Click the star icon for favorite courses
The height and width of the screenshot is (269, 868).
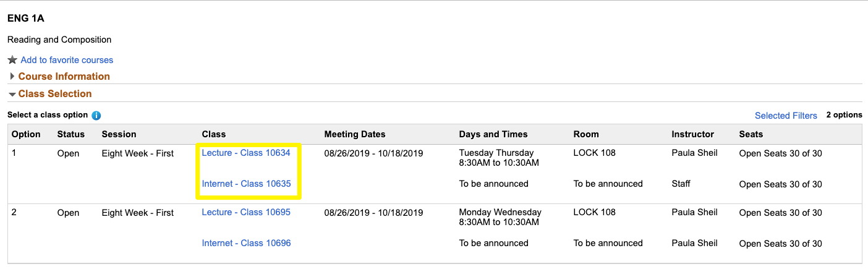(12, 60)
